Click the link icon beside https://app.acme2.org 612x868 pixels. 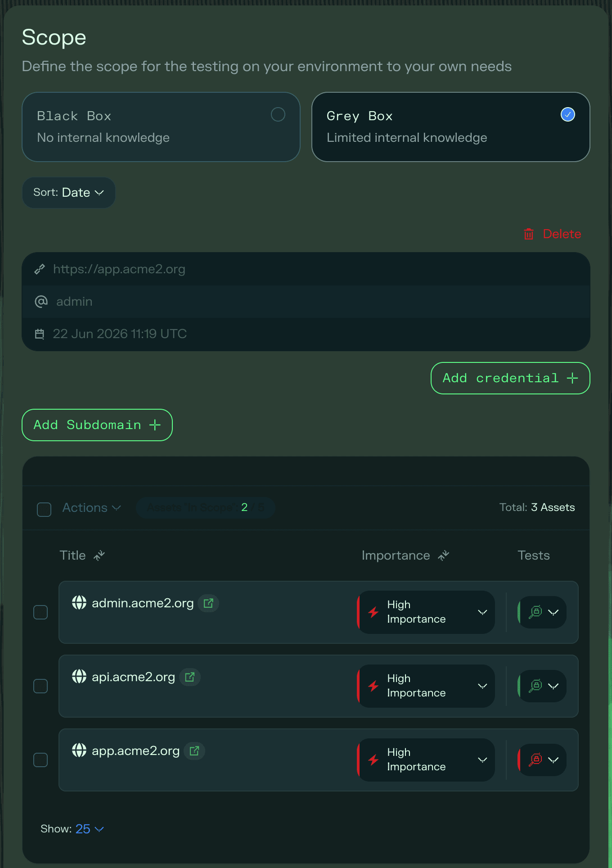40,269
